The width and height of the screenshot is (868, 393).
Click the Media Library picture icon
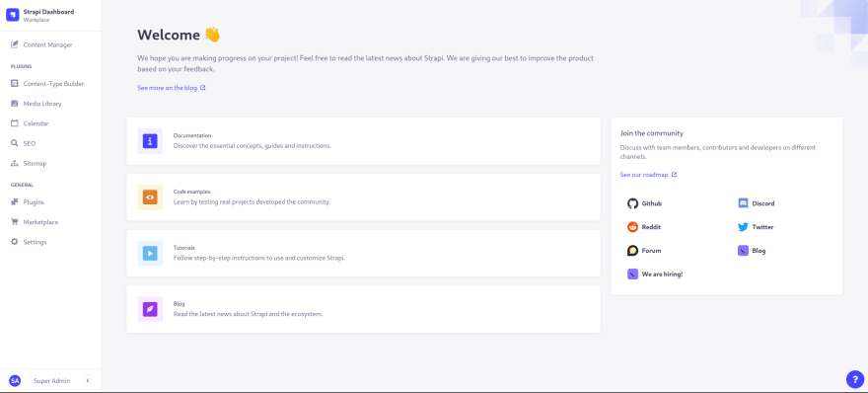pos(15,103)
